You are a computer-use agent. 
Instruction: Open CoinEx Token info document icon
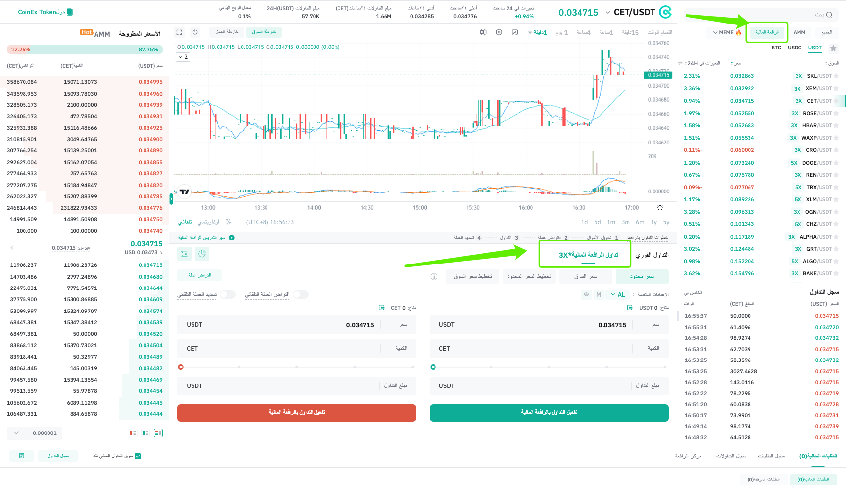(x=70, y=12)
